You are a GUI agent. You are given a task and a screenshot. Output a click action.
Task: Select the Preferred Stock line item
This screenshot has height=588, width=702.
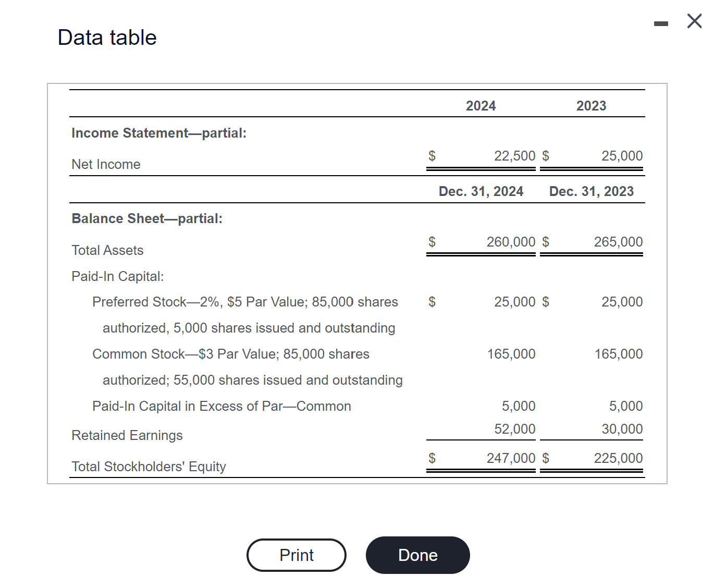(x=245, y=302)
